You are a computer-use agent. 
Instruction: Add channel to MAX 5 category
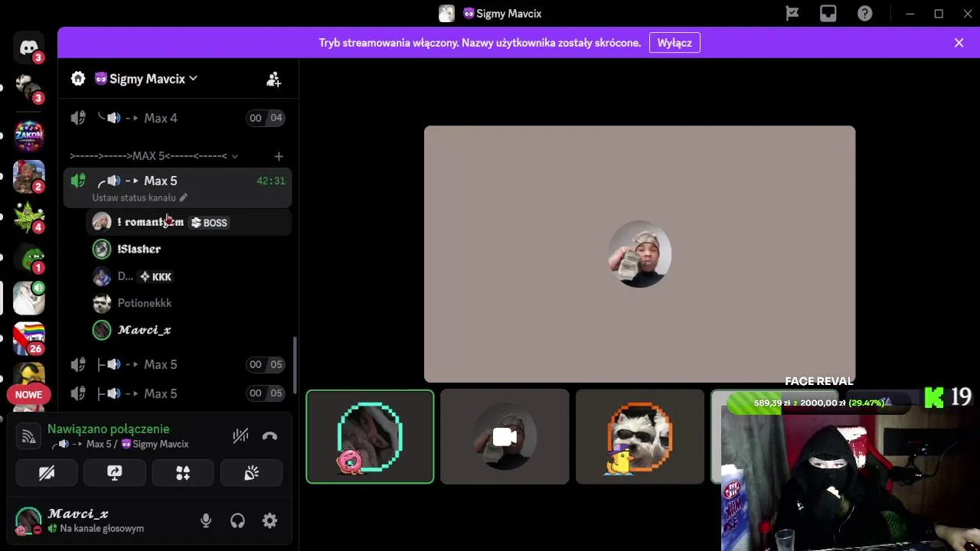[279, 156]
